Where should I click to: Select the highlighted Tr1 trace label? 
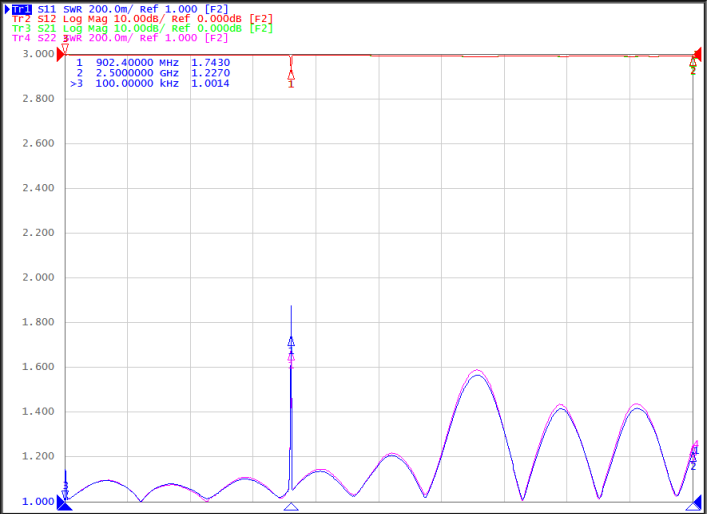pos(22,9)
